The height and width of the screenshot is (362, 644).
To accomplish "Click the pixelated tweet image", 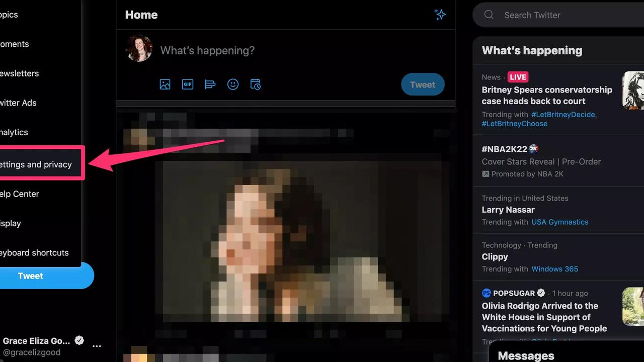I will point(302,240).
